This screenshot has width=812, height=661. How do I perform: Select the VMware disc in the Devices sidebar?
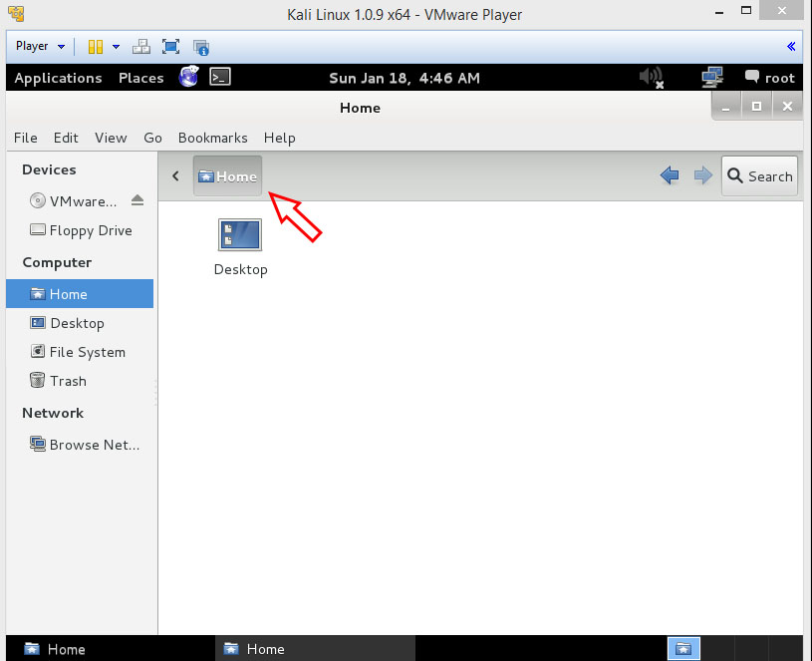point(74,201)
